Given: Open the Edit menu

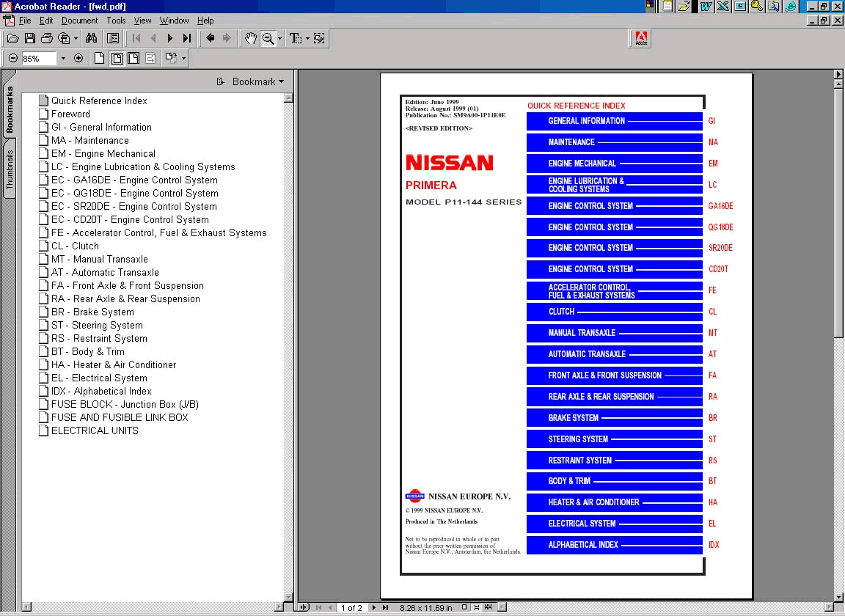Looking at the screenshot, I should click(46, 21).
